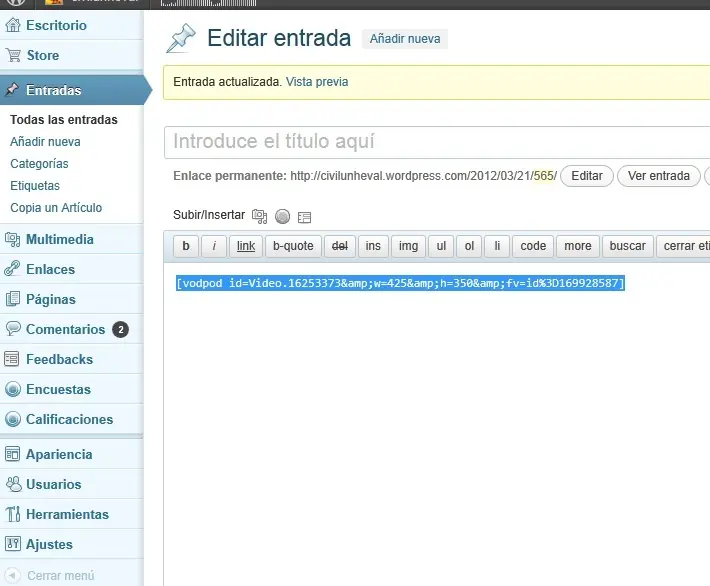Open the Herramientas menu label
Screen dimensions: 710x586
click(67, 514)
